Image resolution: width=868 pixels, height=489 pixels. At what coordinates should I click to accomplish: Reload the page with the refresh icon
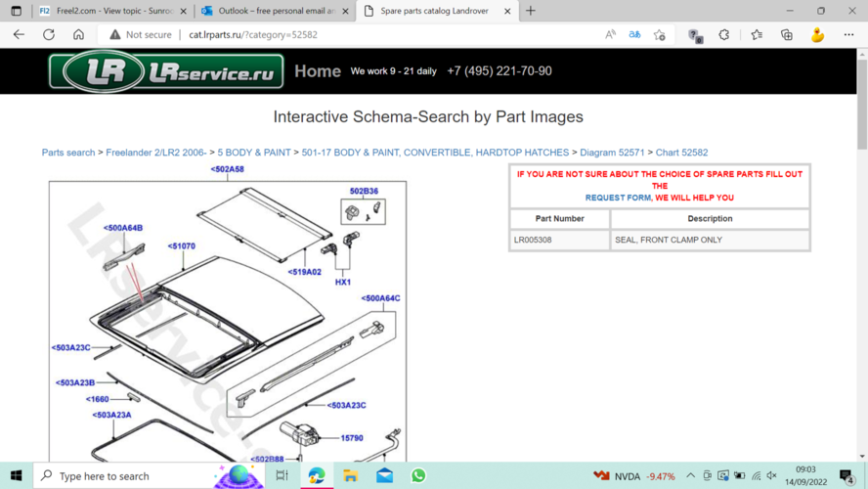point(49,34)
